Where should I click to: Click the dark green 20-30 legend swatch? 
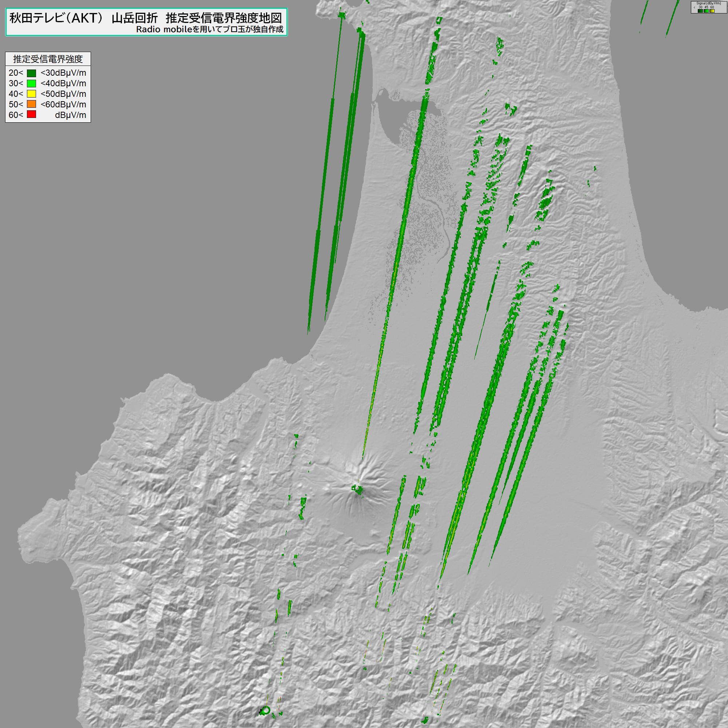pyautogui.click(x=31, y=73)
